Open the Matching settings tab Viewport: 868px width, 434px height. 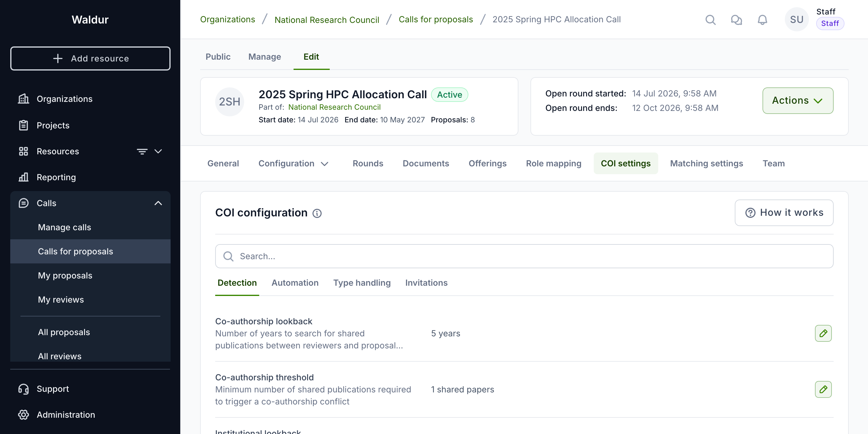click(x=706, y=163)
